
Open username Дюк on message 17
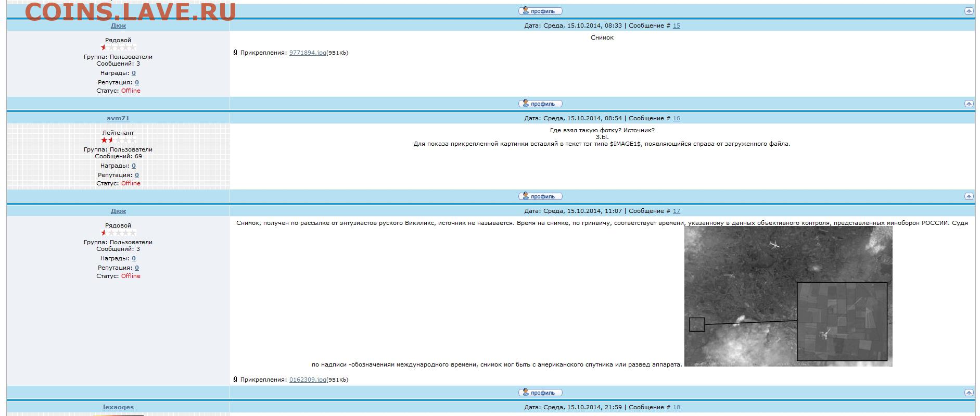pyautogui.click(x=118, y=211)
